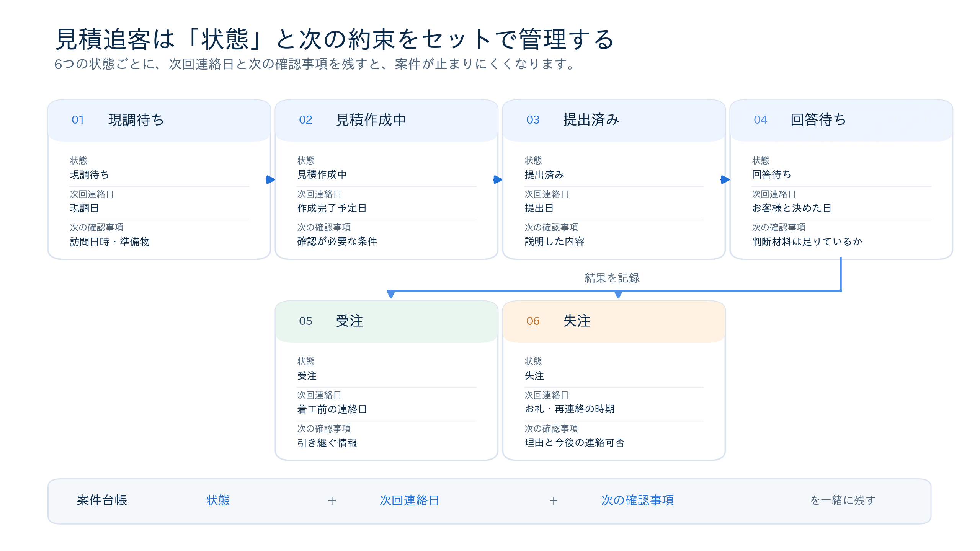Select the step number 04
This screenshot has height=551, width=980.
coord(760,120)
